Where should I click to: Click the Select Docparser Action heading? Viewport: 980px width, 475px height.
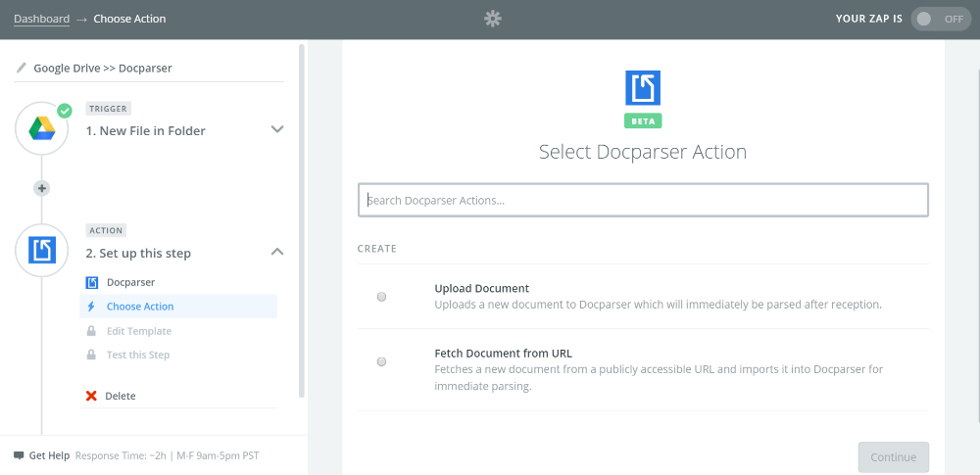click(x=643, y=152)
